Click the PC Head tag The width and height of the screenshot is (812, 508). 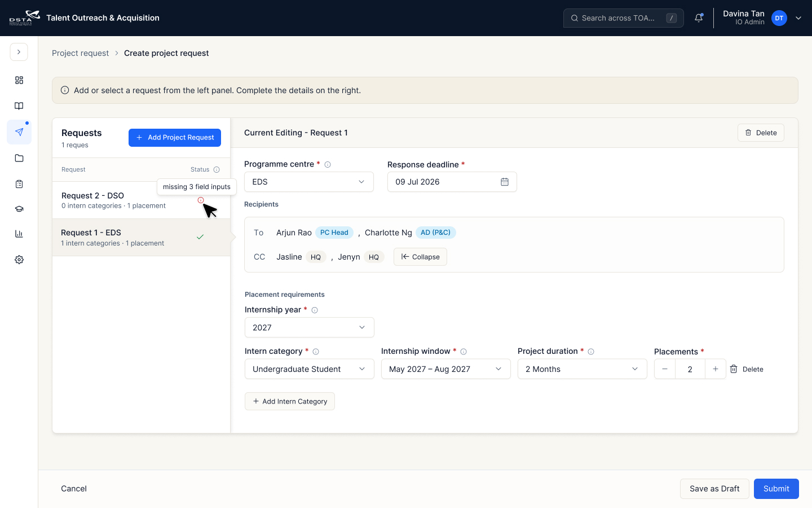coord(334,233)
